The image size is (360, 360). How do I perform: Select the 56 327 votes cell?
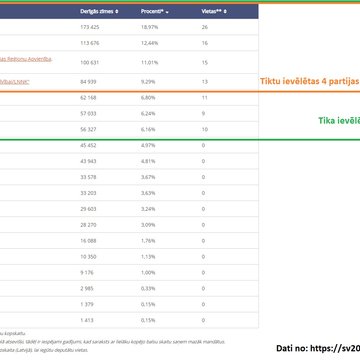(x=88, y=129)
